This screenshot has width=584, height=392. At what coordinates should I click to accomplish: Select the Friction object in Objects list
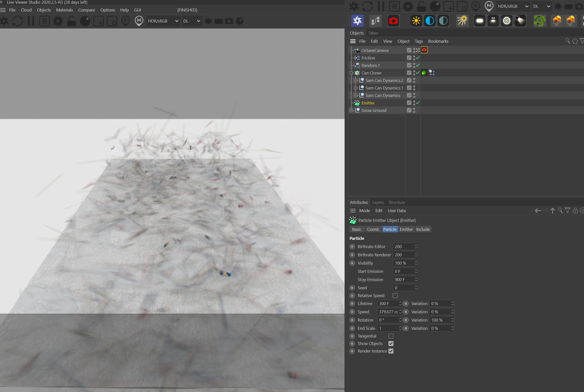pos(368,58)
